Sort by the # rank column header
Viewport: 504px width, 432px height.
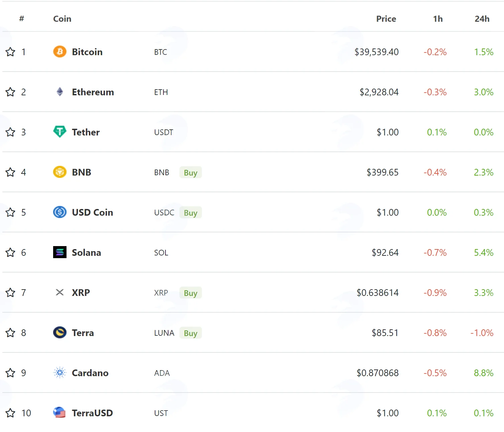point(21,18)
